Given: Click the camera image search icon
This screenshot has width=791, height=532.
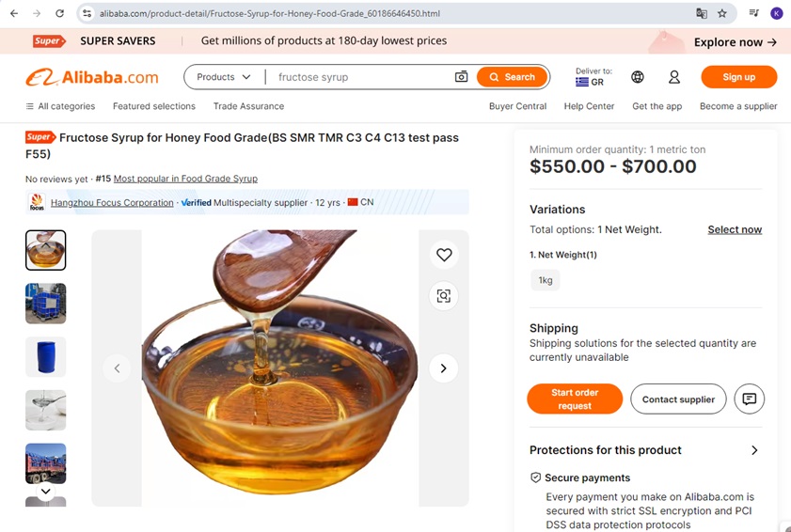Looking at the screenshot, I should click(x=461, y=77).
